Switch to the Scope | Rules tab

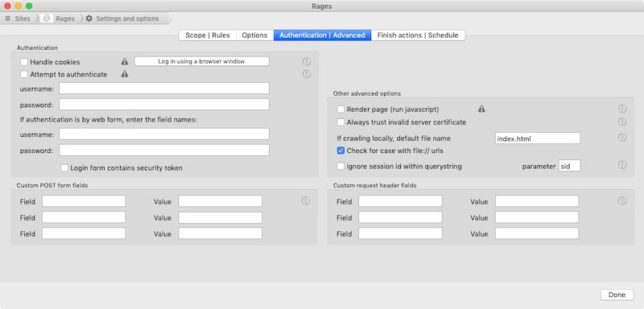click(208, 35)
